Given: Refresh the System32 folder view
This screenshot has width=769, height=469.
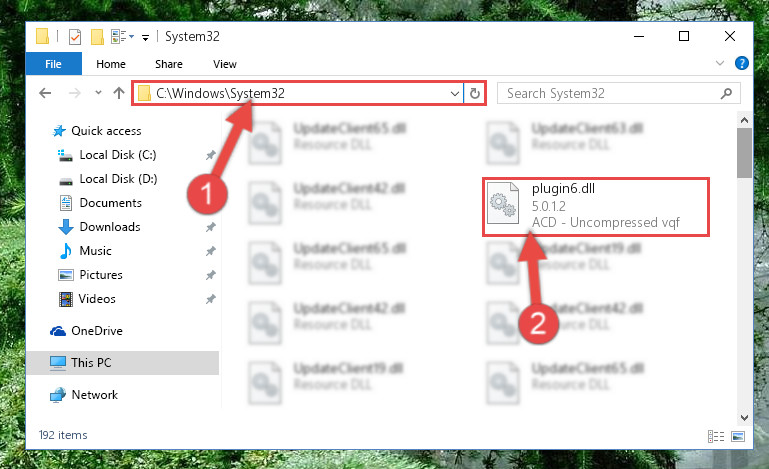Looking at the screenshot, I should click(475, 93).
